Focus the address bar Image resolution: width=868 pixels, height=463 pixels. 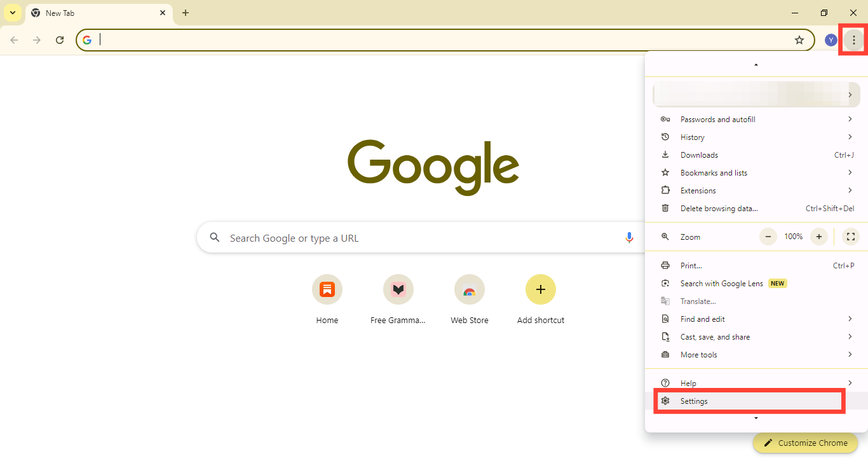click(x=445, y=40)
